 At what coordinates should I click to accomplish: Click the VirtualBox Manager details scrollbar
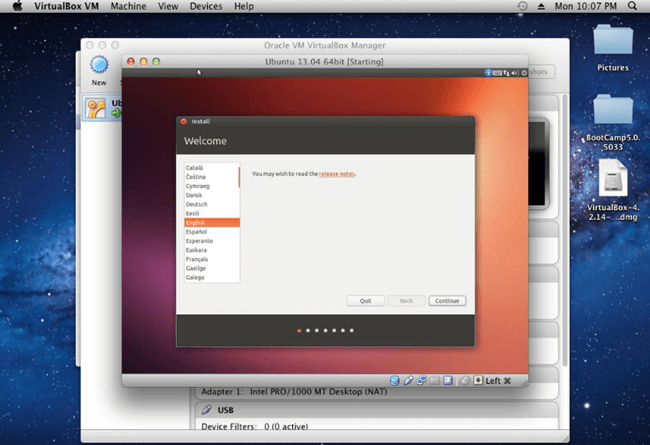pos(565,231)
